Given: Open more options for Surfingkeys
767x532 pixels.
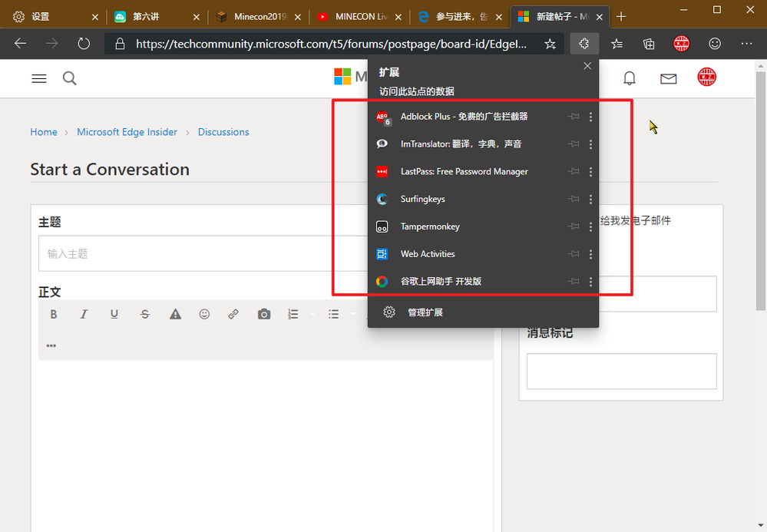Looking at the screenshot, I should (591, 199).
